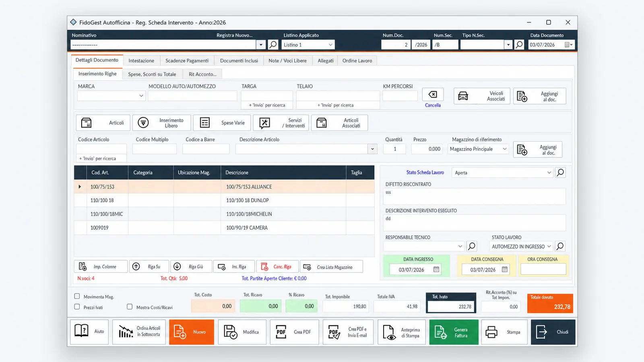
Task: Expand the Nominativo dropdown arrow
Action: (x=261, y=45)
